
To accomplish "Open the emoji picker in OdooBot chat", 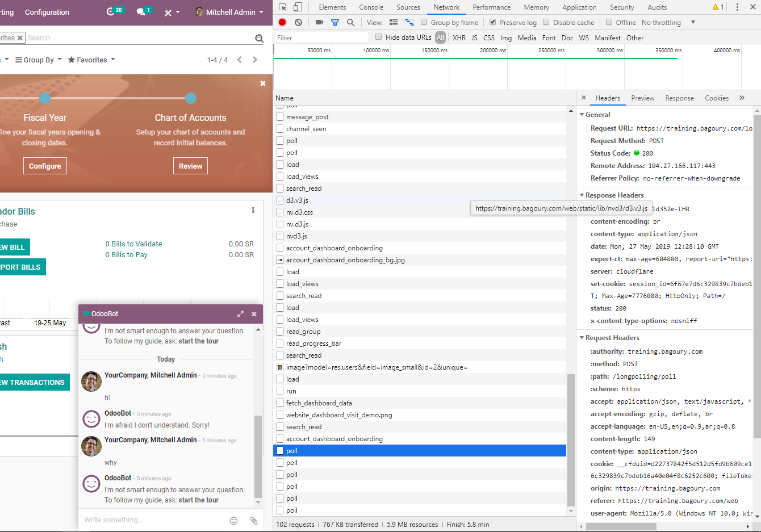I will [x=233, y=520].
